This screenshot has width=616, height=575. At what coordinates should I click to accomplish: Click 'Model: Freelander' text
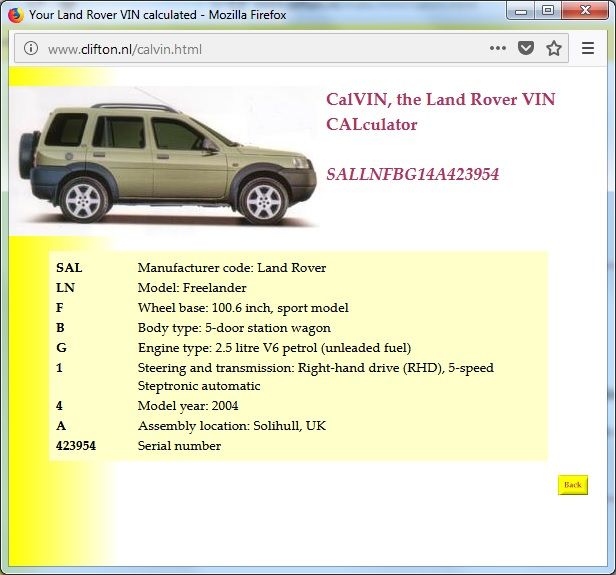[x=192, y=288]
